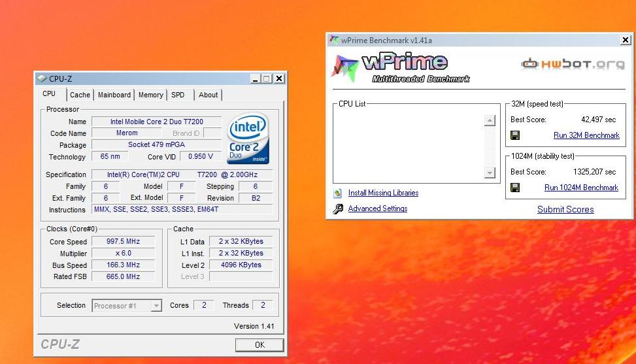The image size is (636, 364).
Task: Click the 'Version 1.41' label in CPU-Z
Action: pos(254,326)
